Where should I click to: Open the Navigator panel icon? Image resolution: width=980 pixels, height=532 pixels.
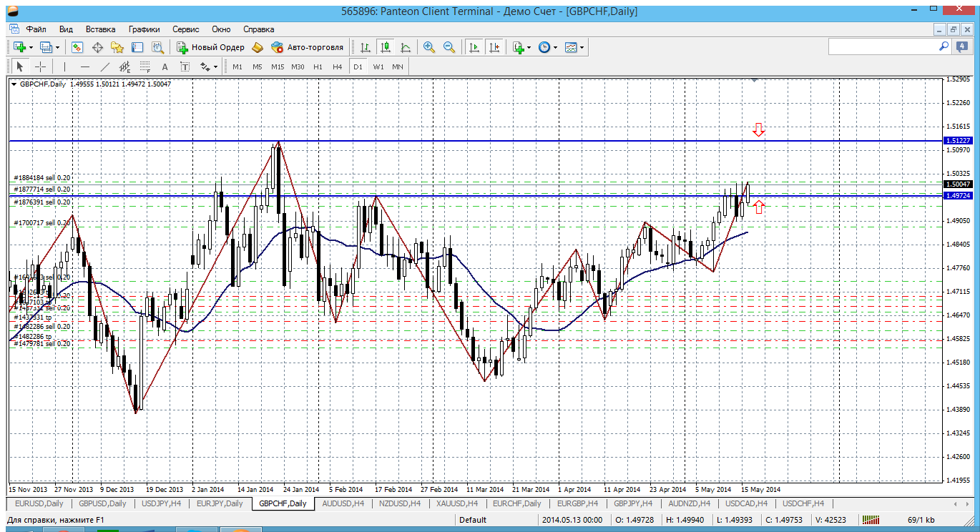coord(117,47)
